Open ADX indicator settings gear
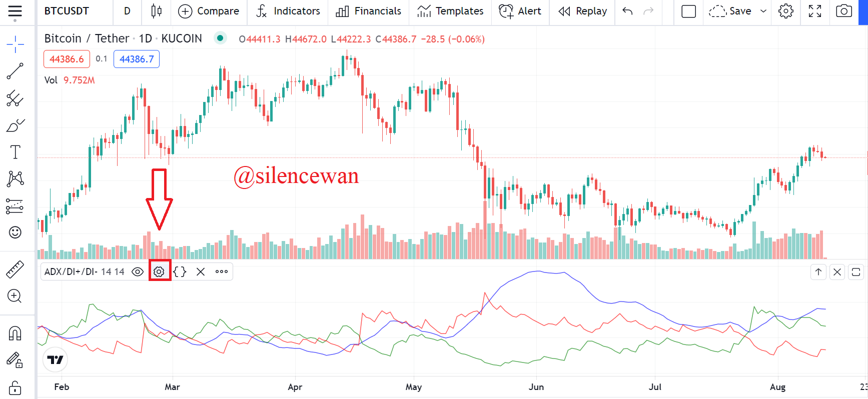The height and width of the screenshot is (399, 868). coord(159,271)
